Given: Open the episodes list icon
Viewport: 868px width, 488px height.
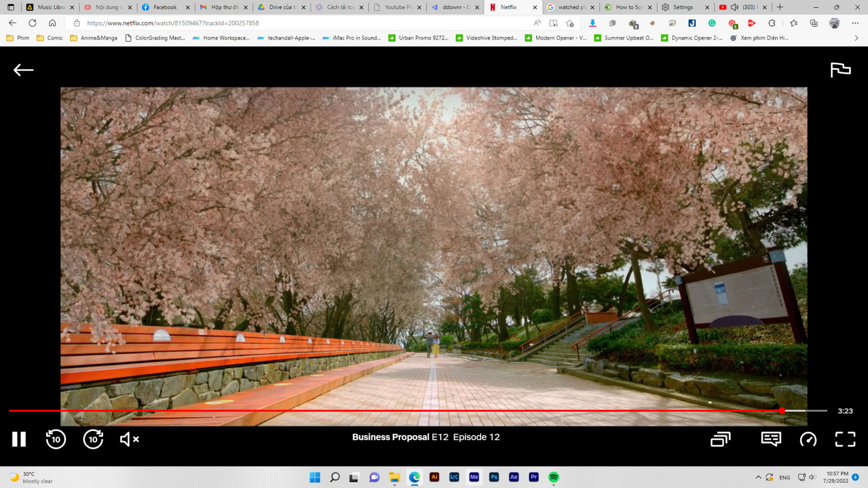Looking at the screenshot, I should pos(720,439).
